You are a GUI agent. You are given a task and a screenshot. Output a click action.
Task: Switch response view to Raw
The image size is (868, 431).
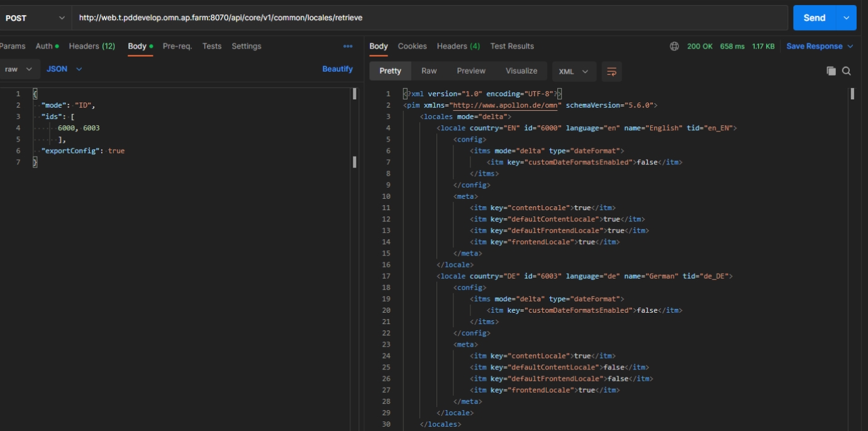coord(429,71)
